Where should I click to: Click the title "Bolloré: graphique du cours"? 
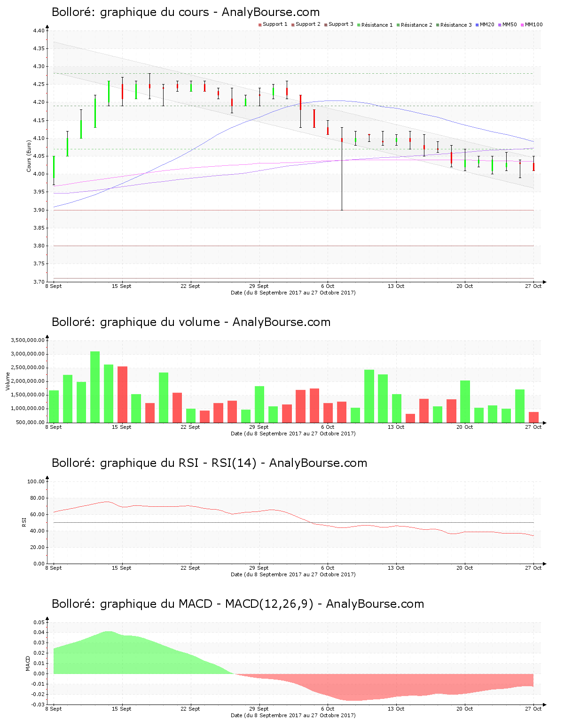[130, 12]
